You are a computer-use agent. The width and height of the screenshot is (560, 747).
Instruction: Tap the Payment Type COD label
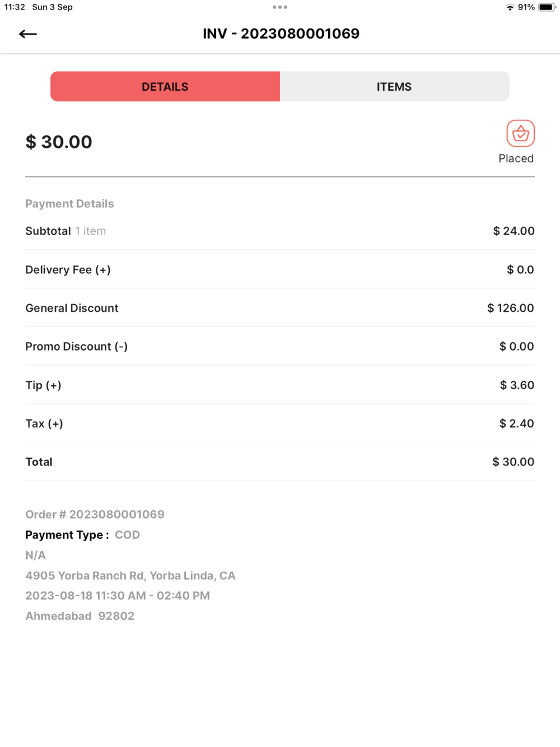[x=82, y=535]
